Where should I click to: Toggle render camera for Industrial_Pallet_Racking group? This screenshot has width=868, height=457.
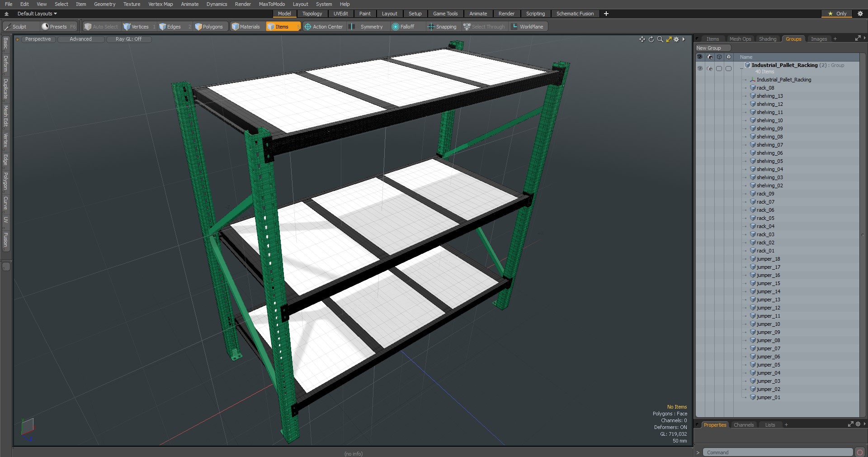point(709,69)
